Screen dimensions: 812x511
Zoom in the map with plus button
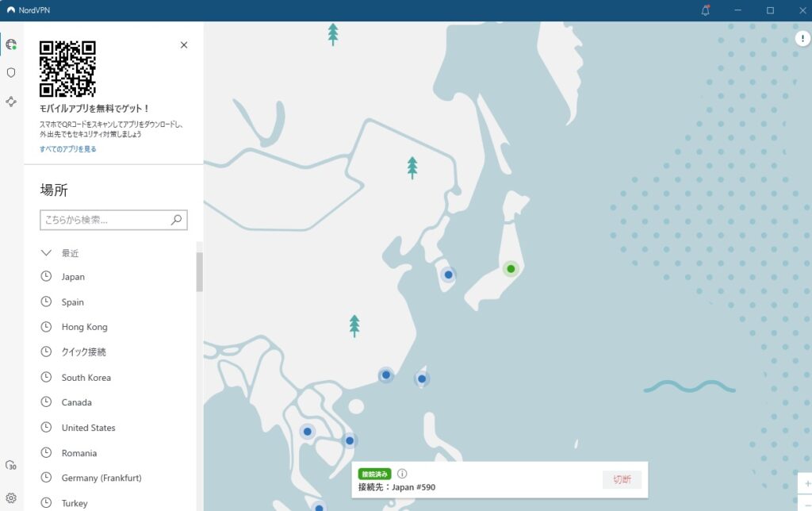(x=806, y=483)
